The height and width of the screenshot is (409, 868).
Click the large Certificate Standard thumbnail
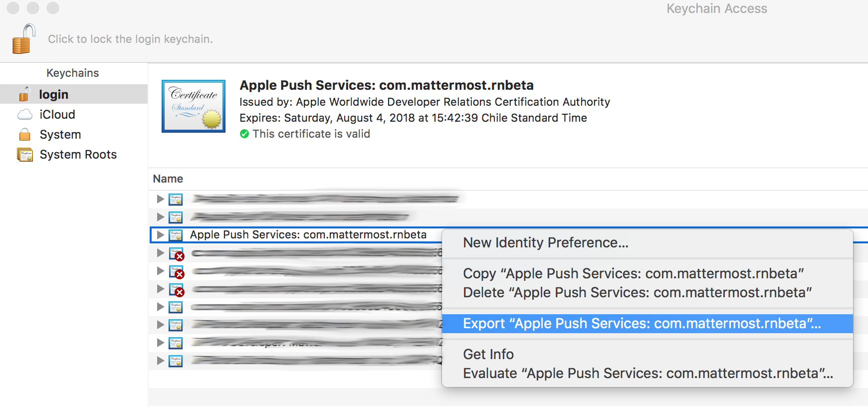pyautogui.click(x=194, y=106)
